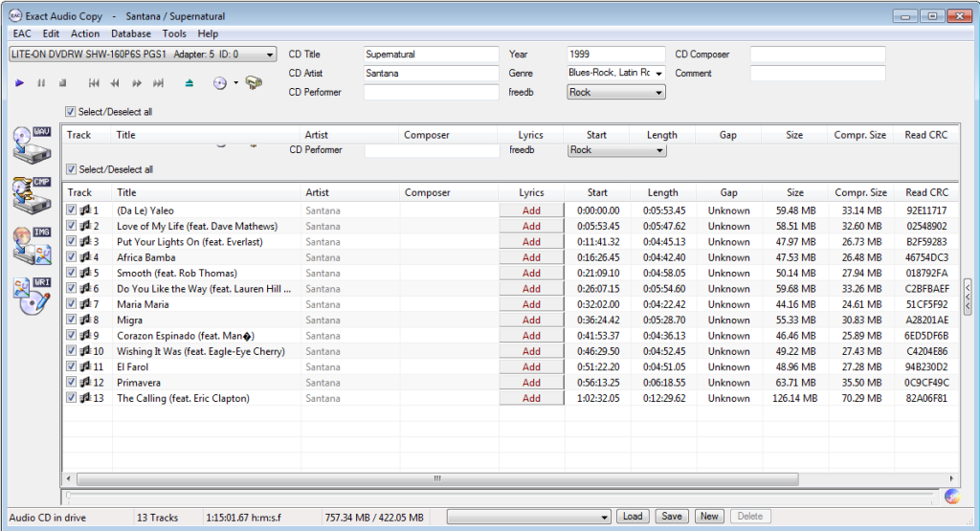Open the Database menu
This screenshot has height=531, width=980.
point(131,33)
